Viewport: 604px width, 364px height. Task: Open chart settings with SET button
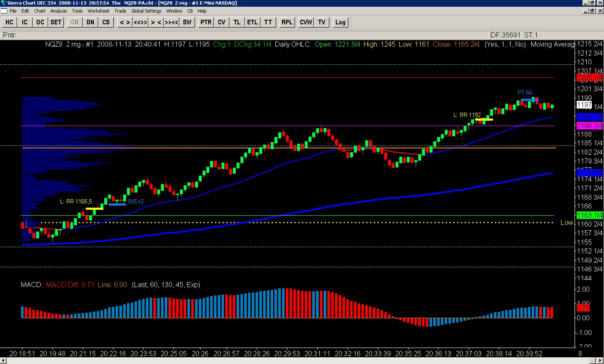[56, 22]
